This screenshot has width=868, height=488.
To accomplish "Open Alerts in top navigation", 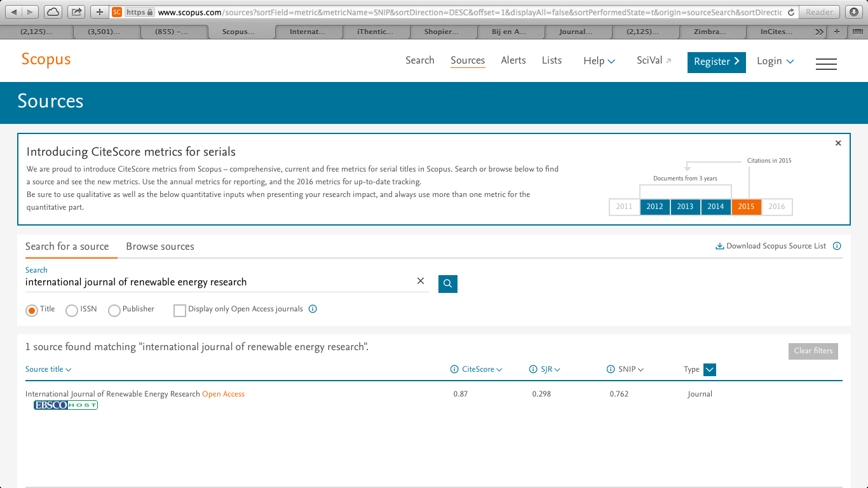I will 513,60.
